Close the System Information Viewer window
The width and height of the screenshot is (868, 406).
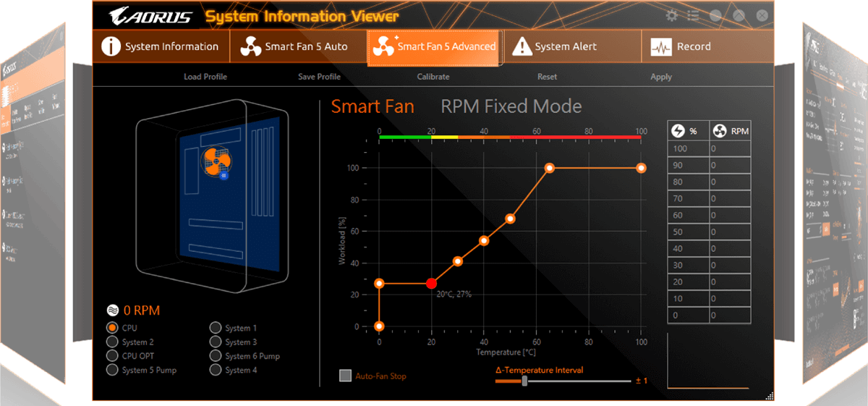click(x=761, y=15)
